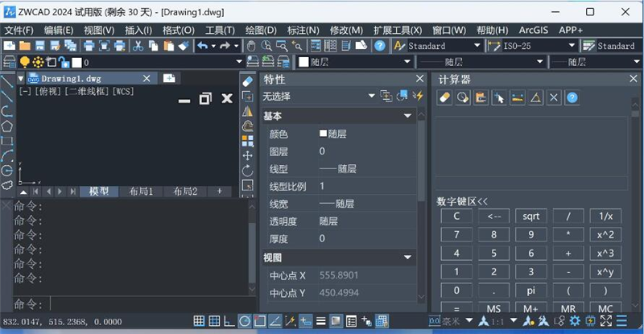Click Select Objects icon in properties panel
This screenshot has height=334, width=644.
pyautogui.click(x=402, y=96)
